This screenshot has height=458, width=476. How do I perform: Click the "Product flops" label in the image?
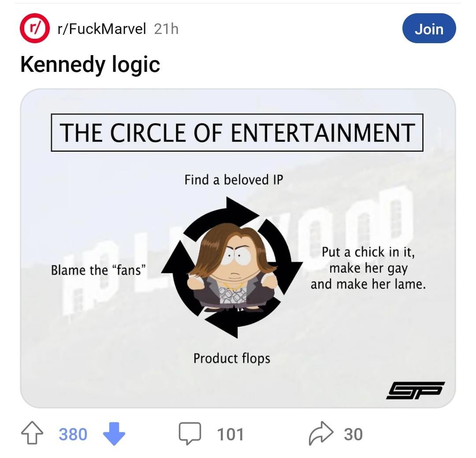(x=232, y=358)
